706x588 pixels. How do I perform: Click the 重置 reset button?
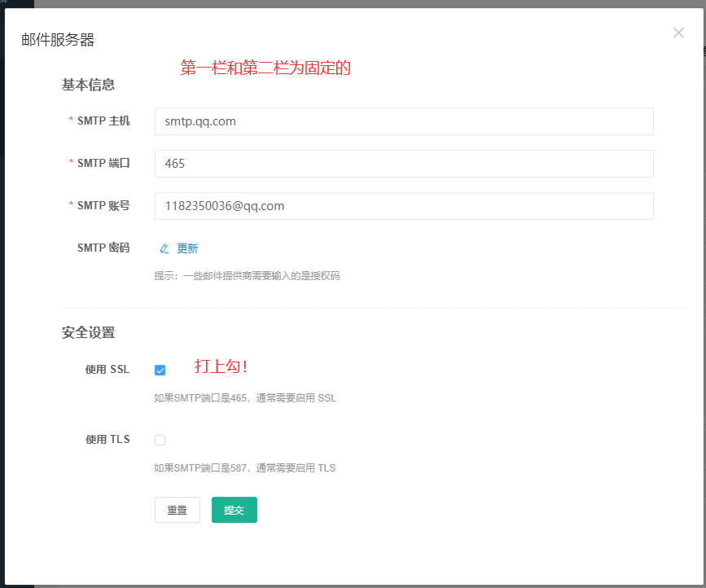tap(177, 510)
